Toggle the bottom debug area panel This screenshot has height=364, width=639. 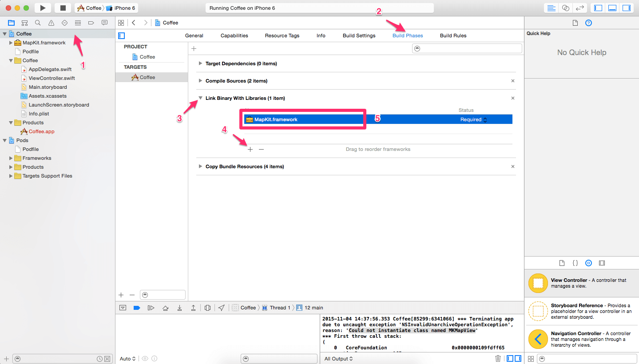612,8
